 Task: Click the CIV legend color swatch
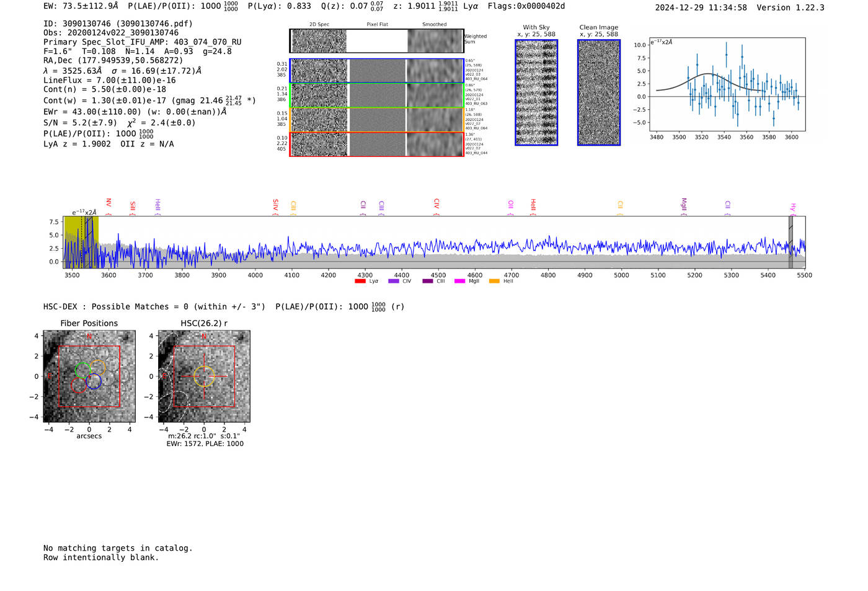click(x=393, y=282)
